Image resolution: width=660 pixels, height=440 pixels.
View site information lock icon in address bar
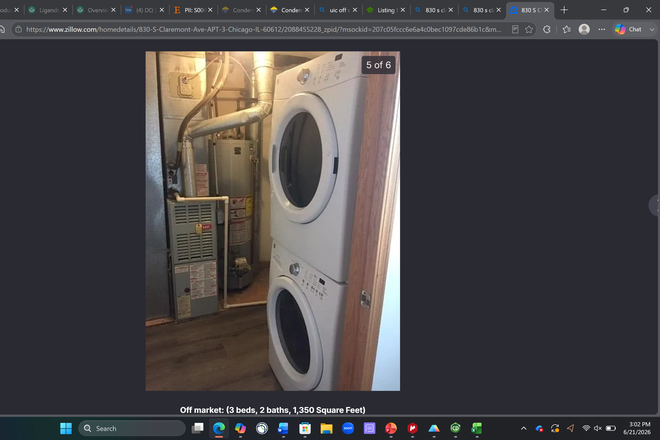[x=19, y=29]
